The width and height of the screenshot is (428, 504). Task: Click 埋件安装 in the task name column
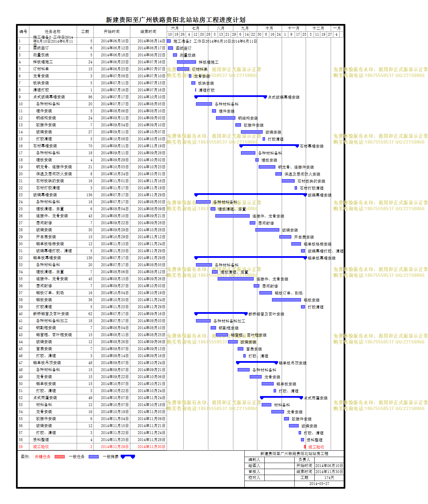point(44,111)
